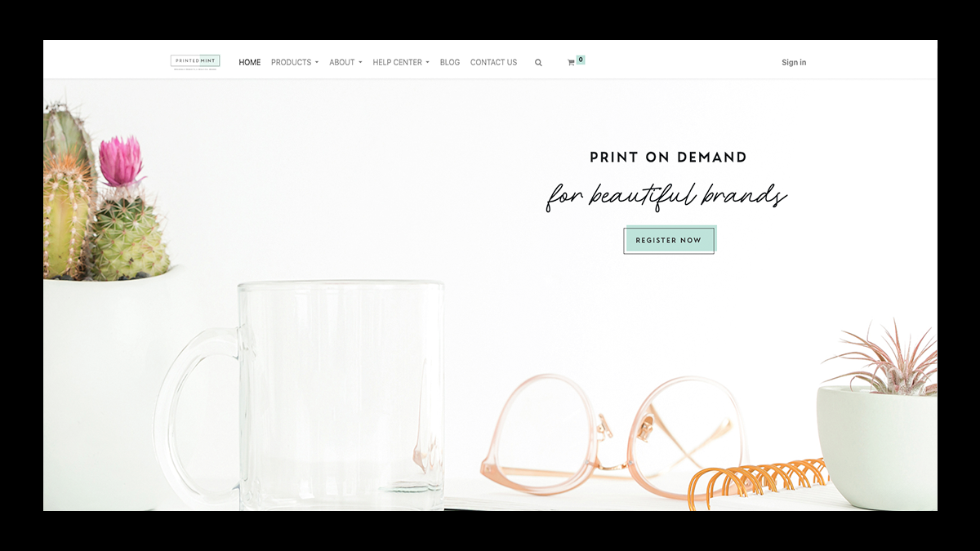This screenshot has width=980, height=551.
Task: Expand the ABOUT dropdown menu
Action: click(345, 62)
